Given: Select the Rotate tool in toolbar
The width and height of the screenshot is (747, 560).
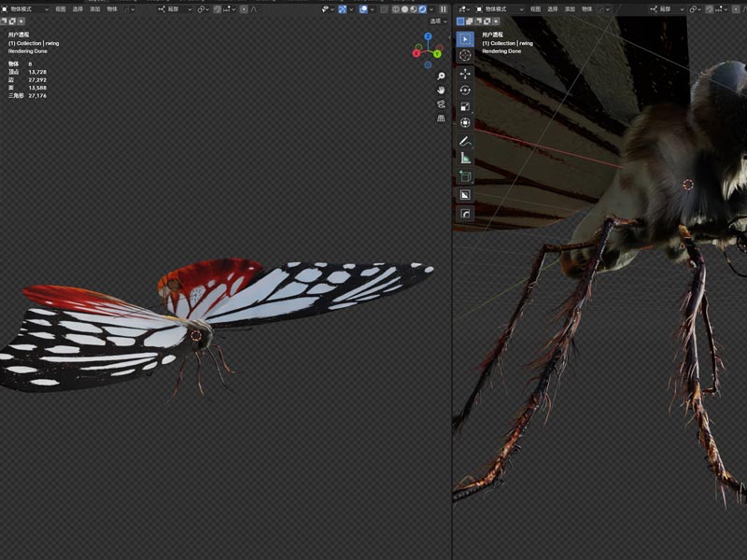Looking at the screenshot, I should pos(465,90).
